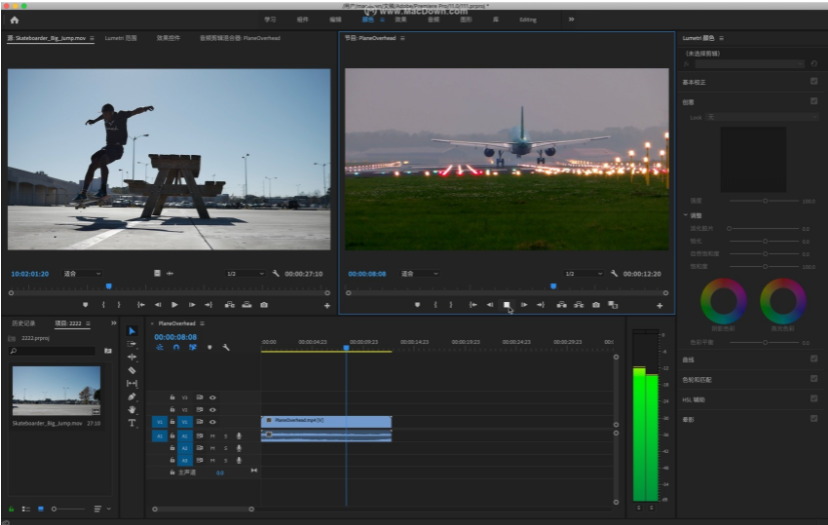This screenshot has height=525, width=828.
Task: Open the Source monitor 适合 zoom dropdown
Action: point(82,273)
